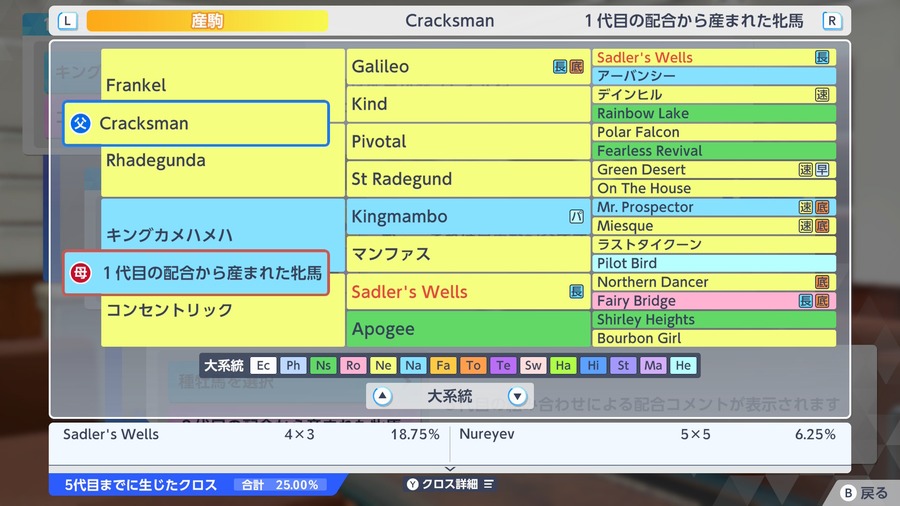Select the Hi lineage swatch
The image size is (900, 506).
coord(593,365)
